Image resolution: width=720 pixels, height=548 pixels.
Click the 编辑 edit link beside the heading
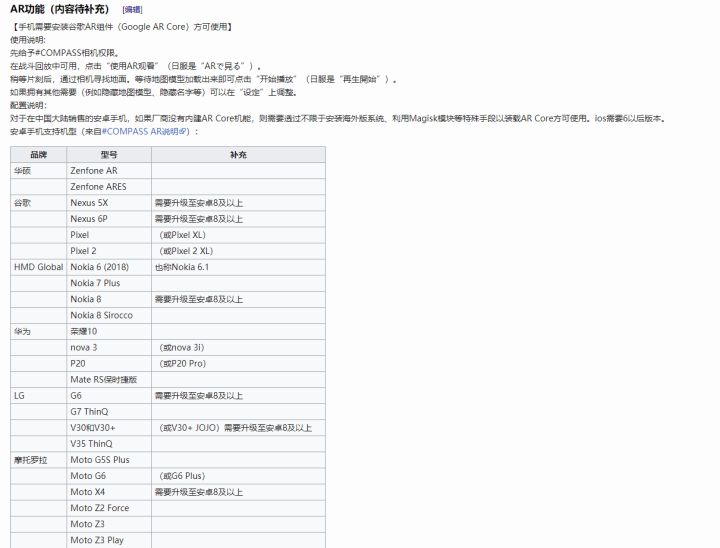pos(132,10)
